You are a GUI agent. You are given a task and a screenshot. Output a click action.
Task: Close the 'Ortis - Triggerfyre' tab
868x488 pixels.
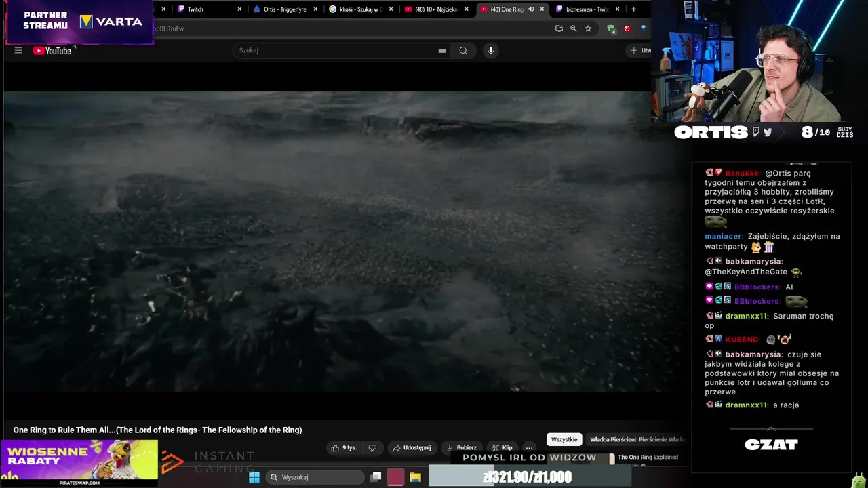click(x=315, y=9)
